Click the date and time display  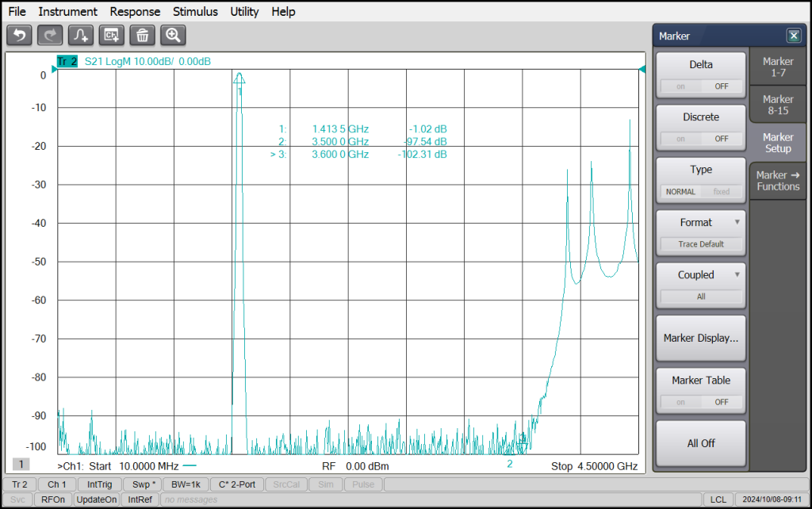772,499
